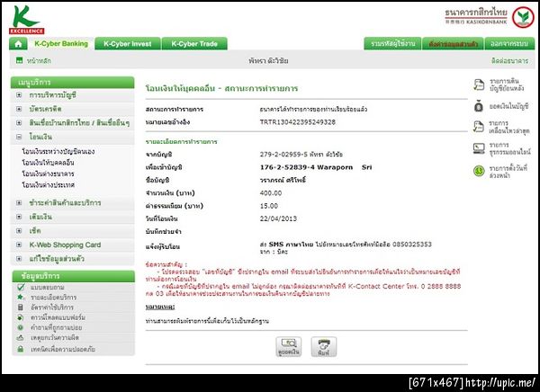Click the ติดต่อธนาคาร link

509,60
